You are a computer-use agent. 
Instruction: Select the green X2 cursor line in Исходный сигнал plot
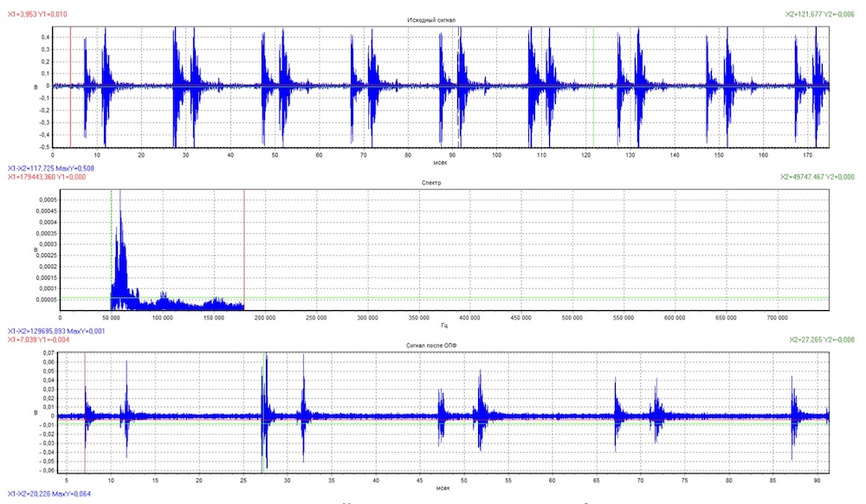tap(594, 87)
